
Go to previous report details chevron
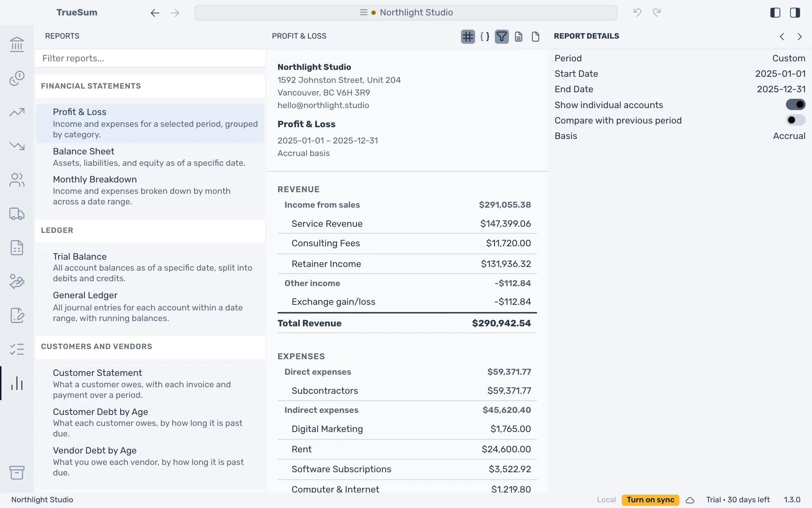click(782, 37)
